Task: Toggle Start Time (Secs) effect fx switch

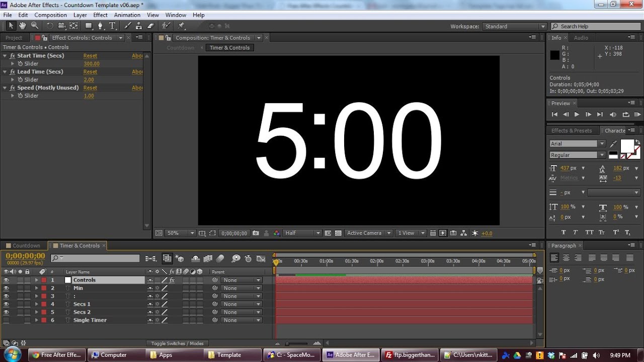Action: click(x=13, y=56)
